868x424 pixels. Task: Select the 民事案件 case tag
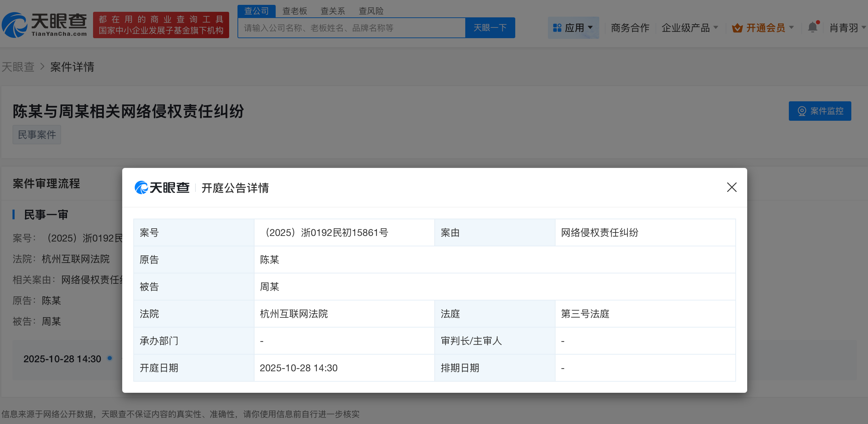click(x=37, y=135)
